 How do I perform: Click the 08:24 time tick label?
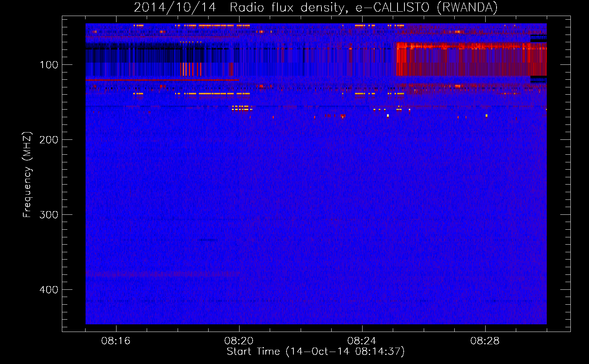click(x=362, y=341)
